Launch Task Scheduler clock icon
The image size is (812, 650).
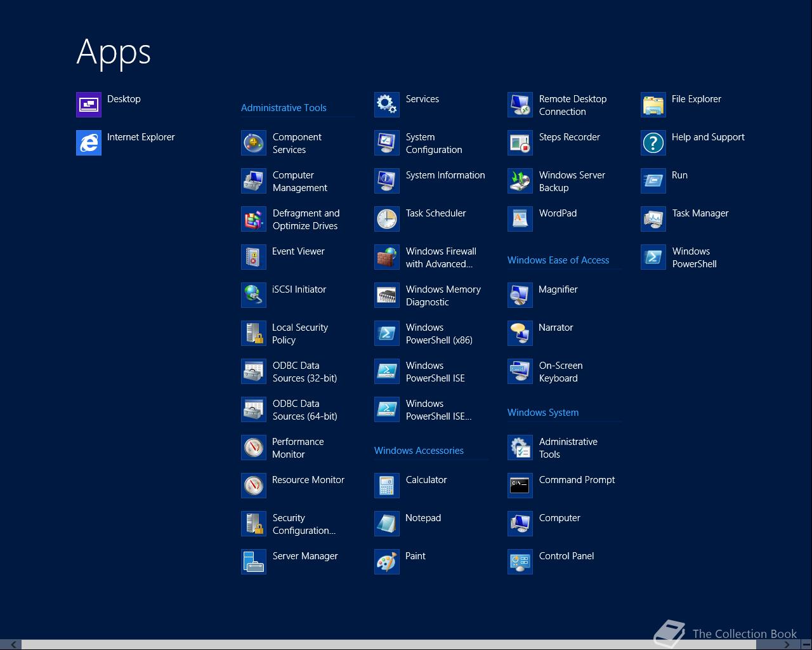pos(387,219)
